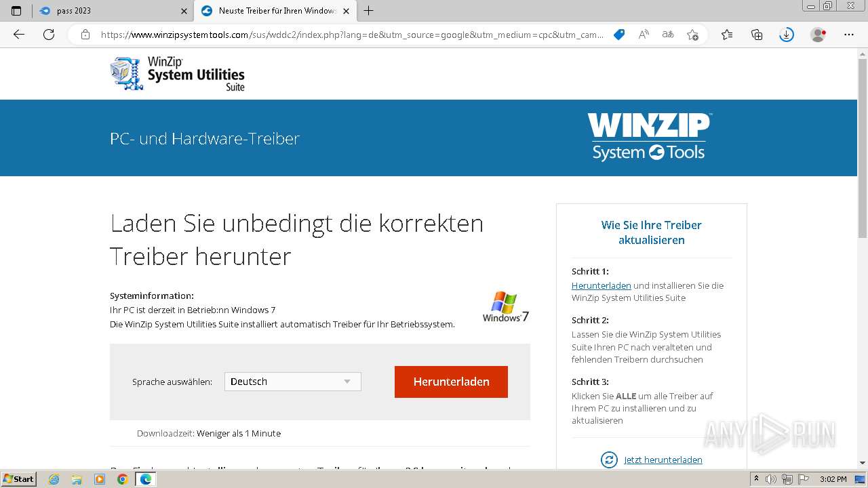Click the address bar URL field
Image resolution: width=868 pixels, height=488 pixels.
[353, 35]
